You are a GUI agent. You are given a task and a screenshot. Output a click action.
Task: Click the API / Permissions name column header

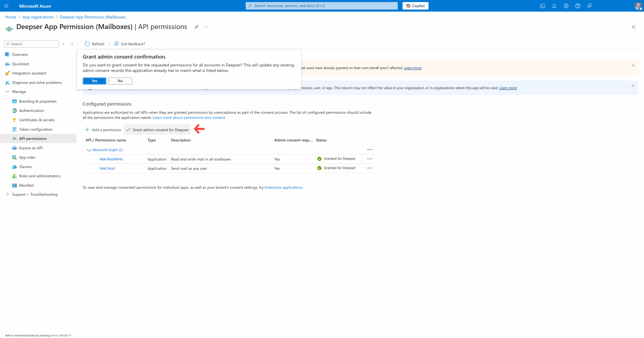[106, 140]
